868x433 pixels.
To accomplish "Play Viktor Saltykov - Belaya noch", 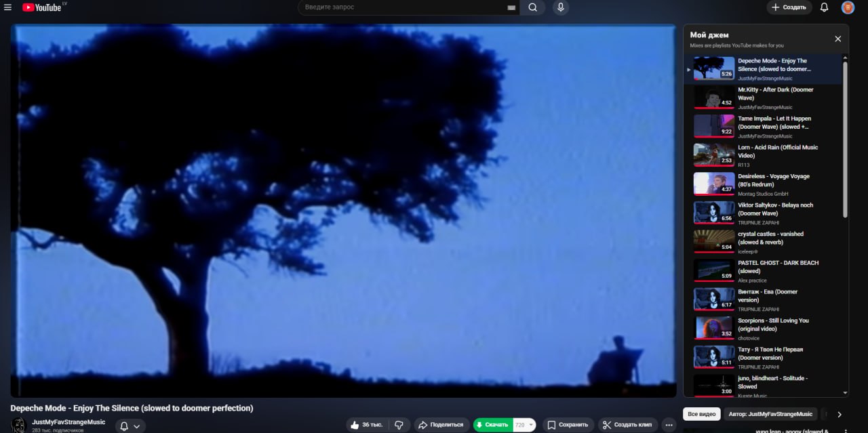I will (x=775, y=209).
